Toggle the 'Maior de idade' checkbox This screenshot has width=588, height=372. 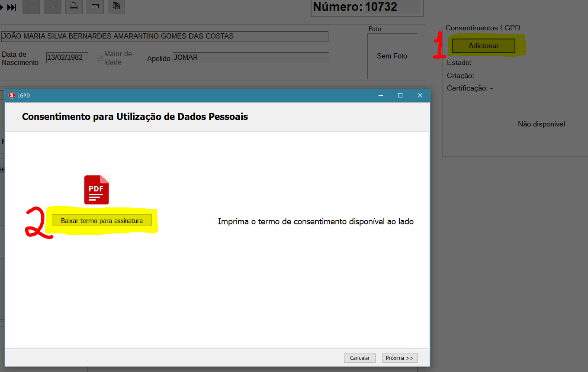pos(100,58)
